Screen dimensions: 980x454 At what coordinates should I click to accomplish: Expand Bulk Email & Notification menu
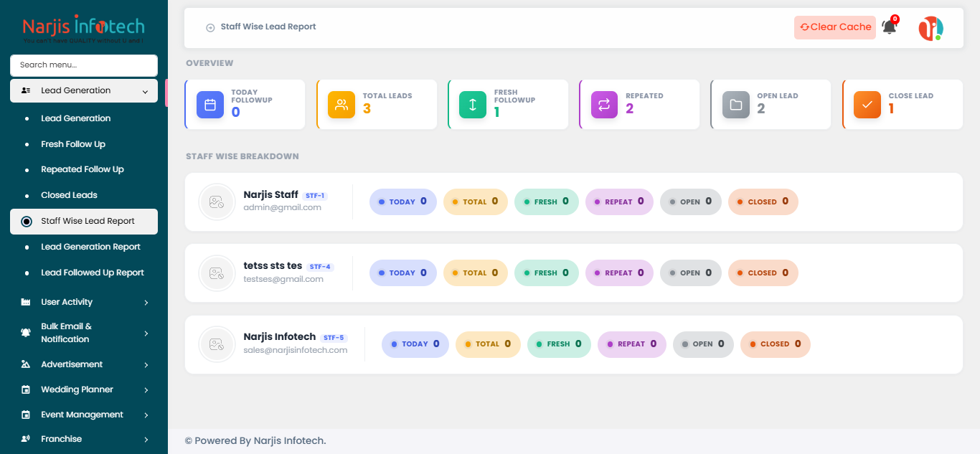coord(146,334)
